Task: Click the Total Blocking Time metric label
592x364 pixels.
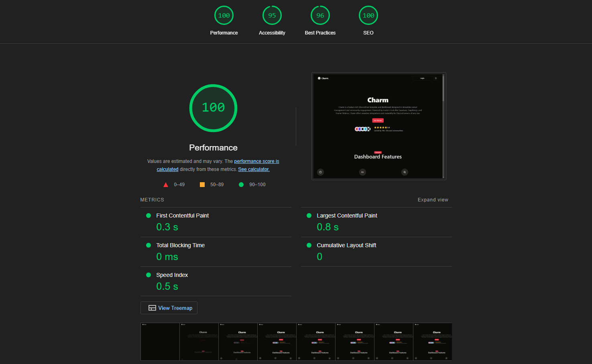Action: pyautogui.click(x=181, y=245)
